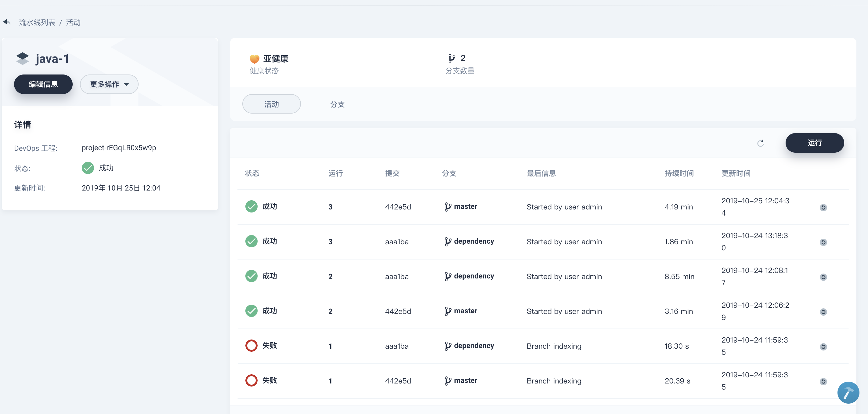Click the blue hammer toolbox floating button

pos(848,392)
